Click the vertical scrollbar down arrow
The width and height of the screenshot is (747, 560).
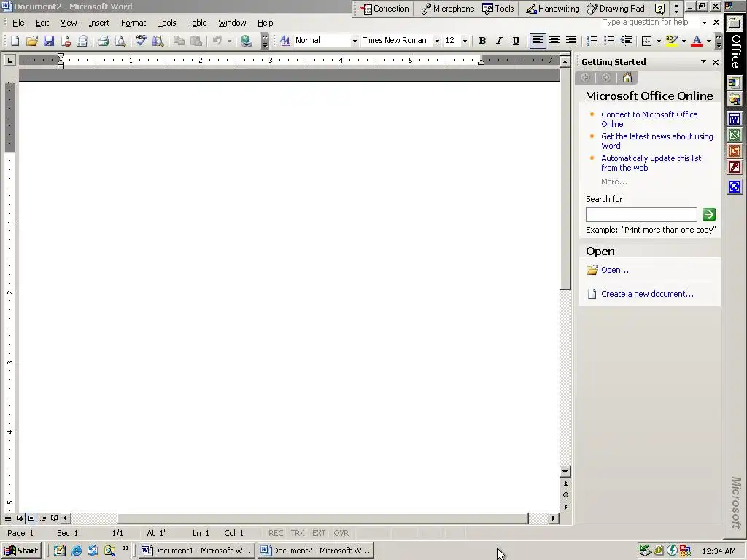click(x=565, y=472)
